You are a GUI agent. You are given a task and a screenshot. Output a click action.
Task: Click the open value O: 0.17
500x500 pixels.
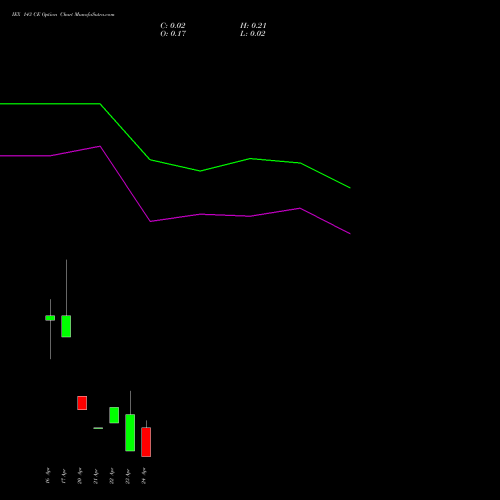(x=173, y=34)
